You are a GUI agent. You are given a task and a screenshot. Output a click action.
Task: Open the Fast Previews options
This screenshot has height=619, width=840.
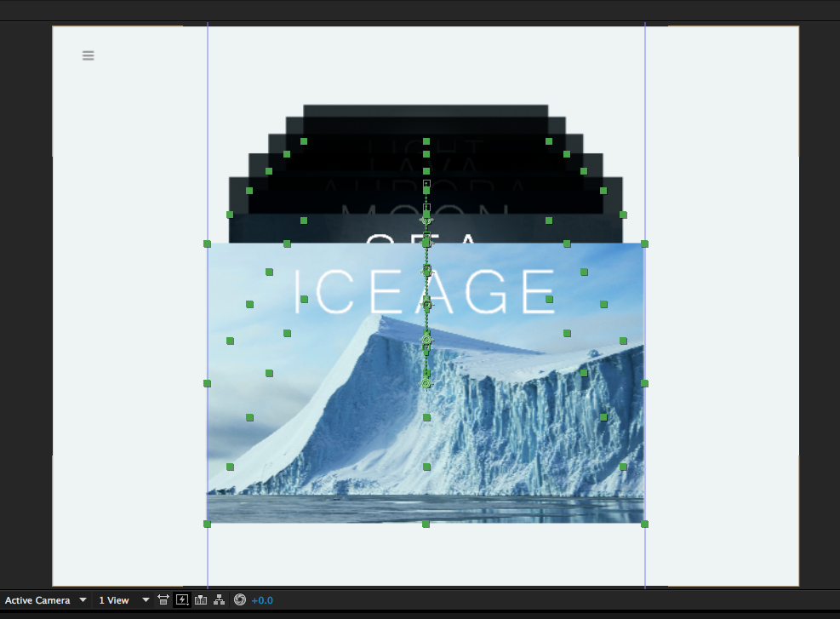tap(182, 599)
